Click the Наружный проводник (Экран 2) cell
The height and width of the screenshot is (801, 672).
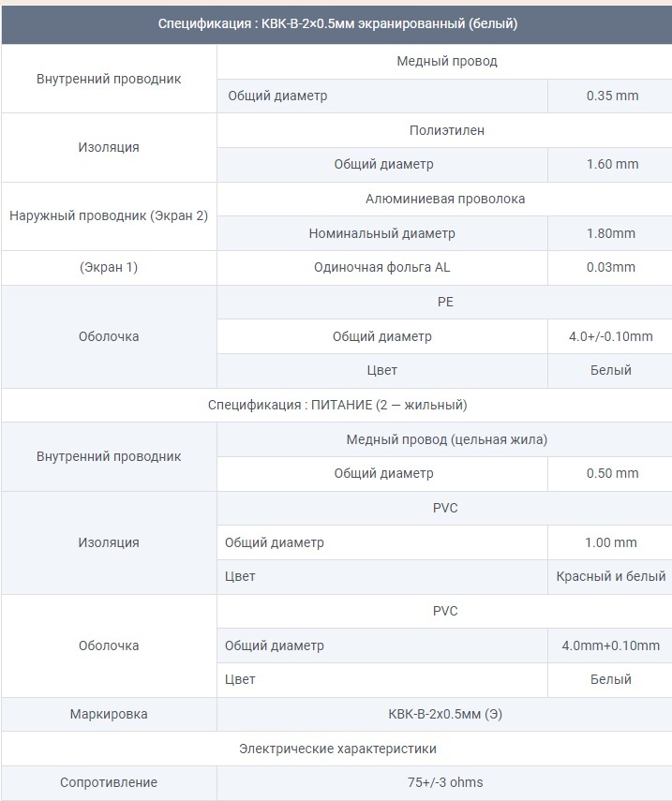point(109,215)
